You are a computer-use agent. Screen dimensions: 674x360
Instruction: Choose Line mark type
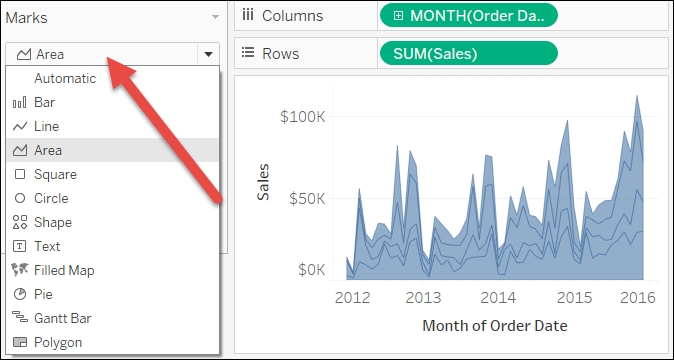112,126
